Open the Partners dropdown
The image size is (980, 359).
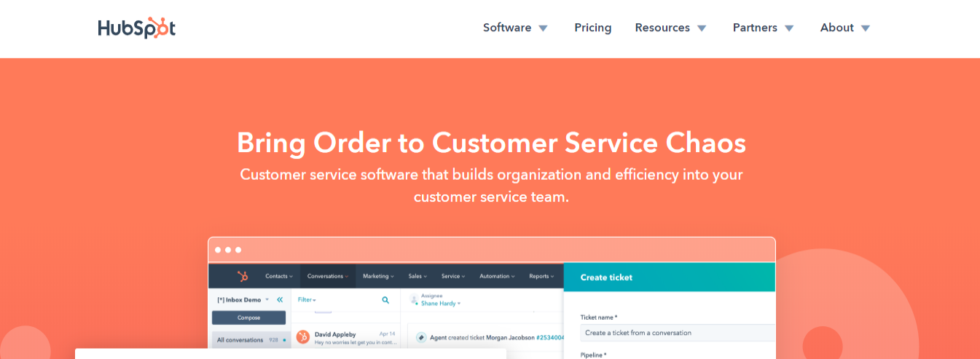[x=763, y=28]
